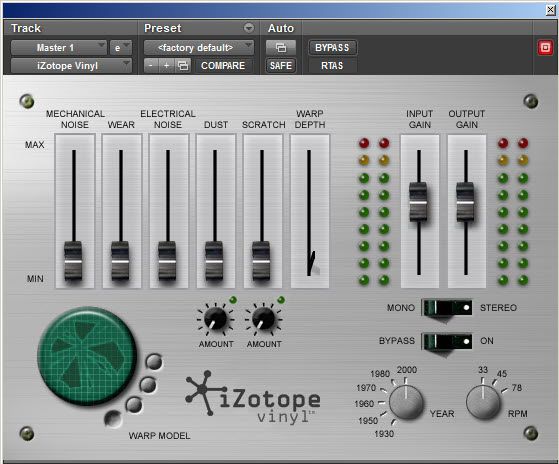
Task: Open the factory default preset dropdown
Action: pos(199,47)
